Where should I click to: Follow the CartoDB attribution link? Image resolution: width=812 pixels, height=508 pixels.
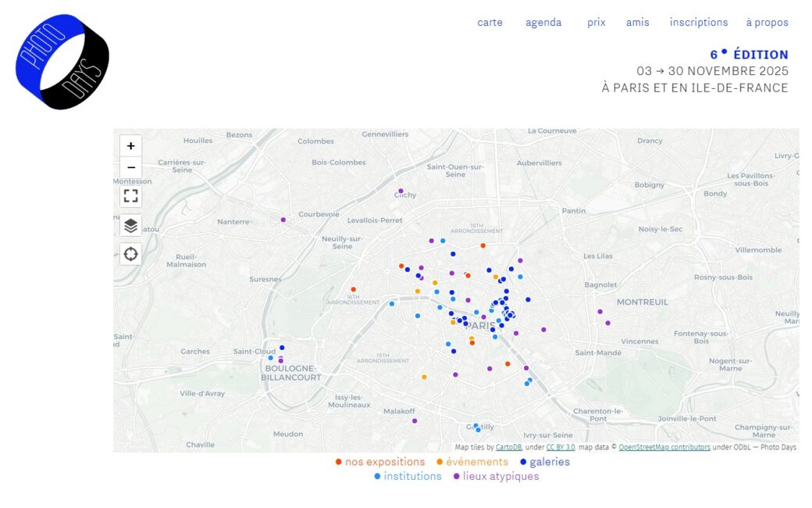pos(508,447)
